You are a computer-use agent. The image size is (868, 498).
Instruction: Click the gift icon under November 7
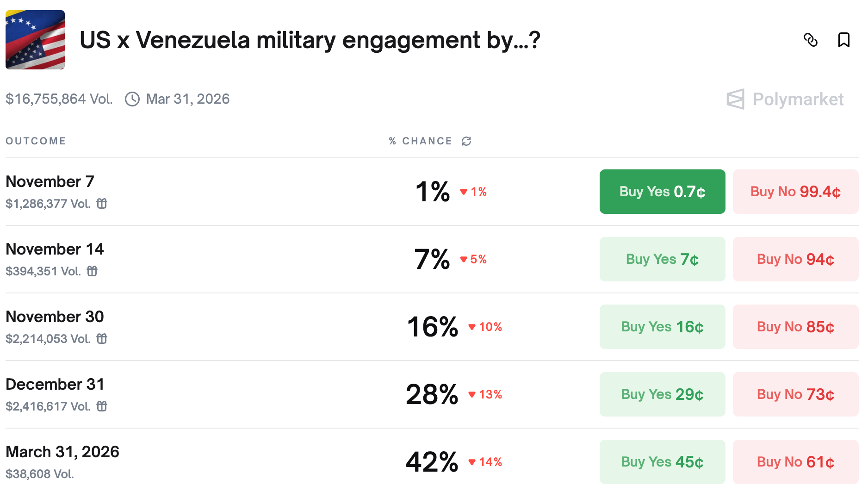[x=102, y=204]
